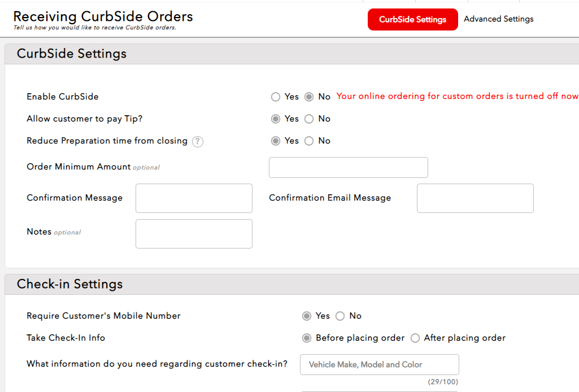Set Reduce Preparation time to Yes
This screenshot has width=579, height=392.
(x=276, y=141)
